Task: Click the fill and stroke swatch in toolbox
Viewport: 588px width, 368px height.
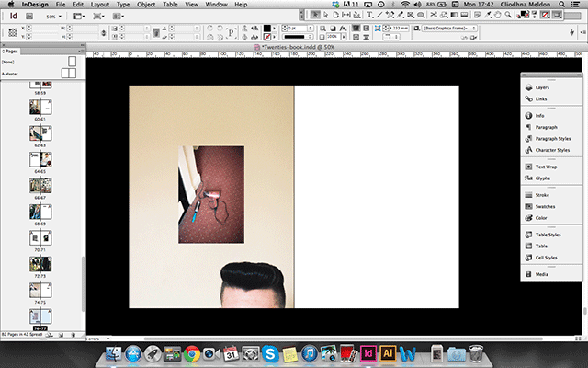Action: click(x=523, y=15)
